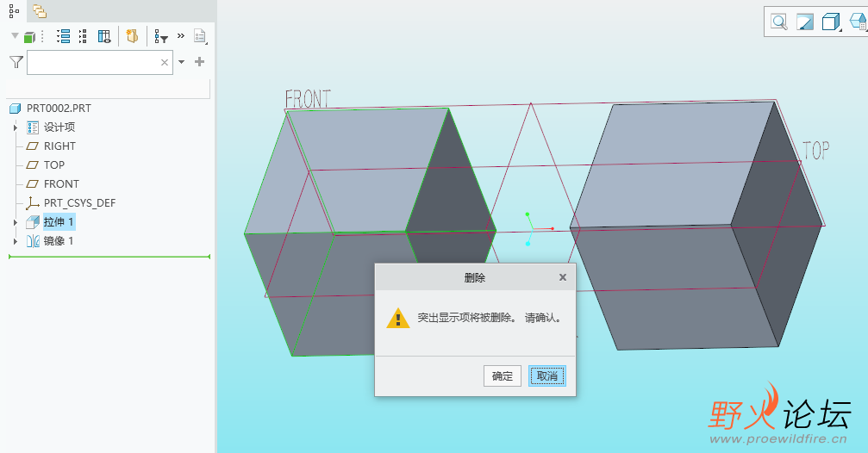Select PRT_CSYS_DEF coordinate system
868x453 pixels.
[x=79, y=203]
